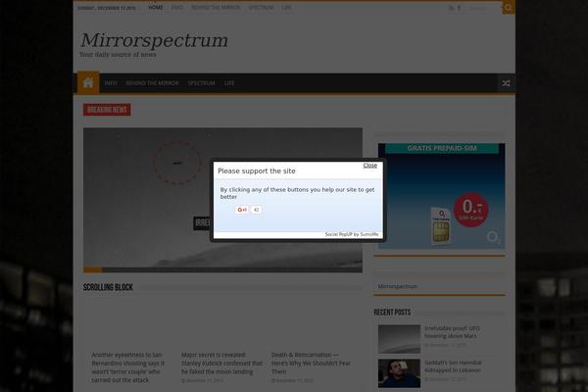
Task: Click the SCROLLING BLOCK heading
Action: point(108,287)
